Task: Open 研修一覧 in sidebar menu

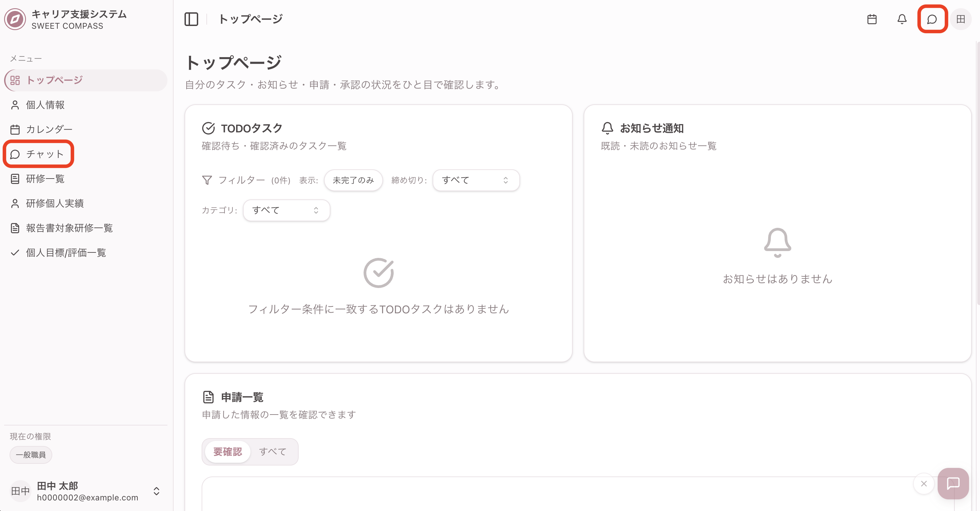Action: 86,179
